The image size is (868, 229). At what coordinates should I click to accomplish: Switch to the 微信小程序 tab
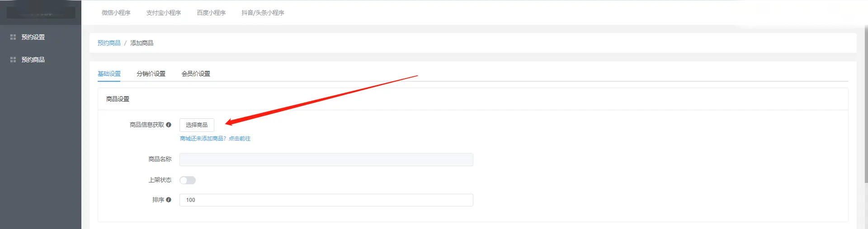coord(116,13)
